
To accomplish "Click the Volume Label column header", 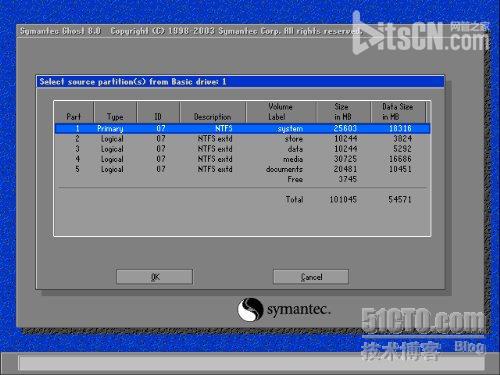I will tap(281, 112).
